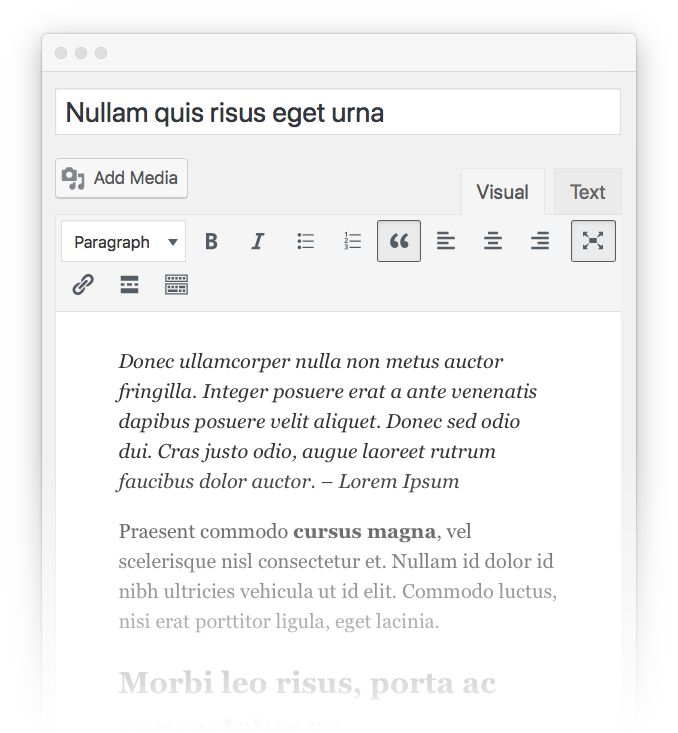Screen dimensions: 678x733
Task: Click the post title field
Action: point(338,112)
